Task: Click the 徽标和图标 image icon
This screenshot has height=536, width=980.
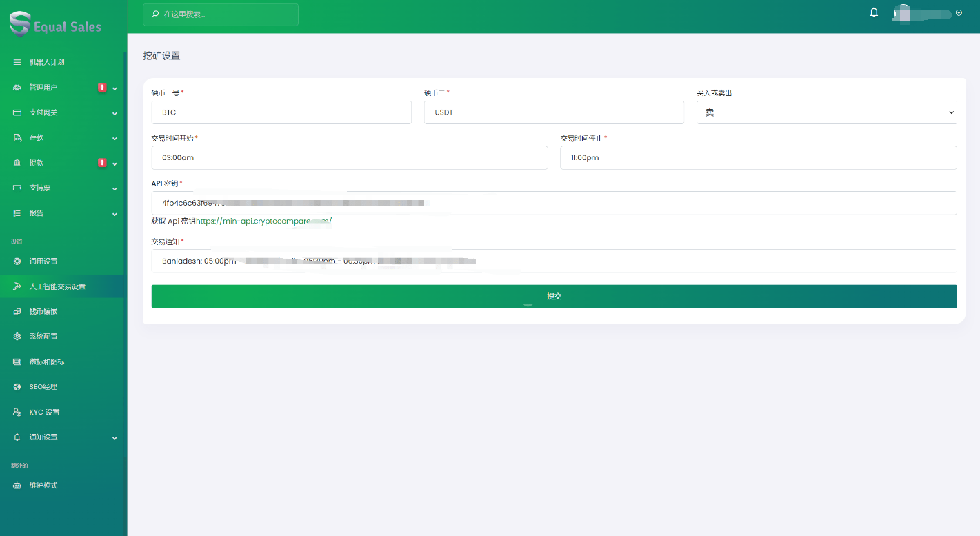Action: click(17, 361)
